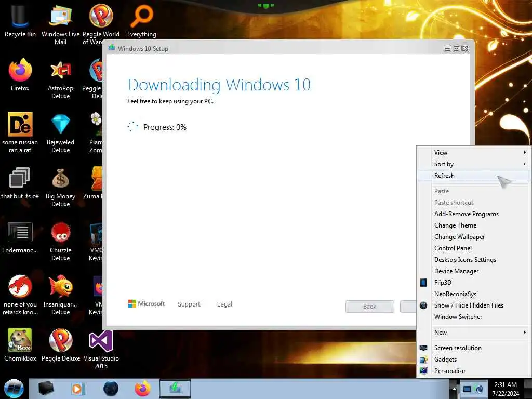This screenshot has height=399, width=532.
Task: Select Window Switcher menu entry
Action: pyautogui.click(x=473, y=317)
